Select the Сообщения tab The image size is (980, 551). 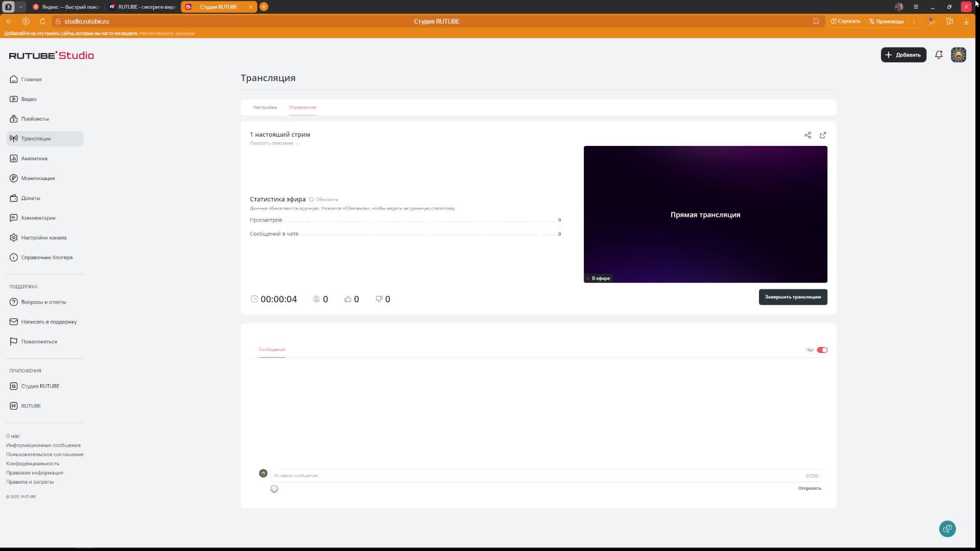272,349
